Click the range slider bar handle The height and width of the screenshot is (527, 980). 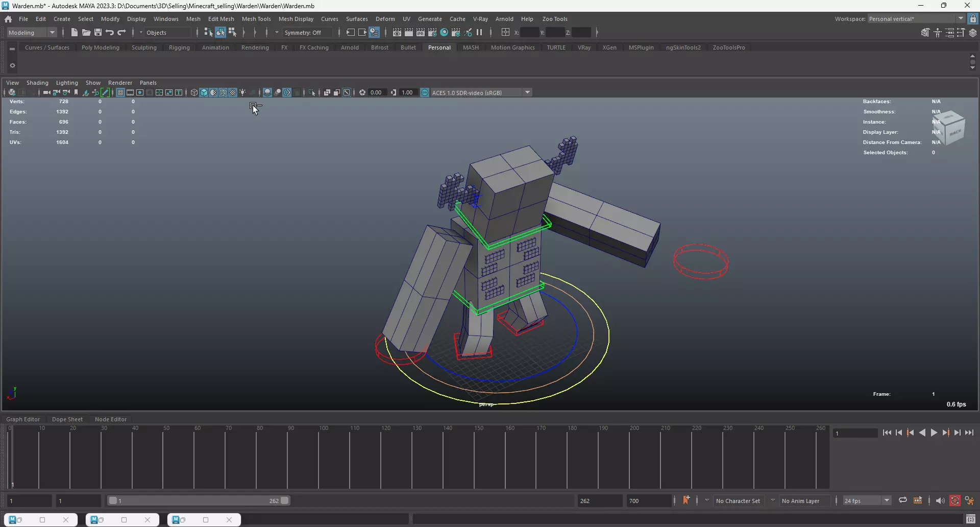[199, 500]
